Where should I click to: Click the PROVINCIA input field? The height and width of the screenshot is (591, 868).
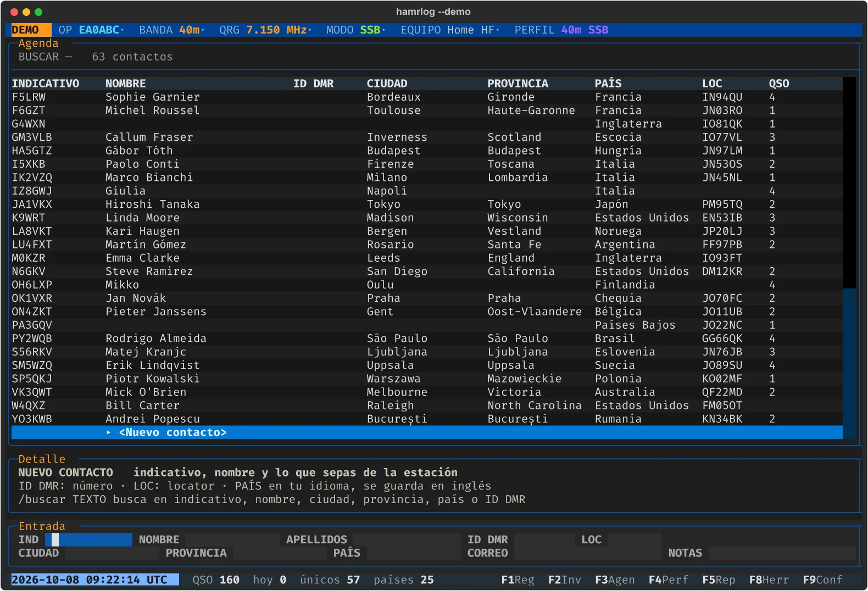[280, 553]
